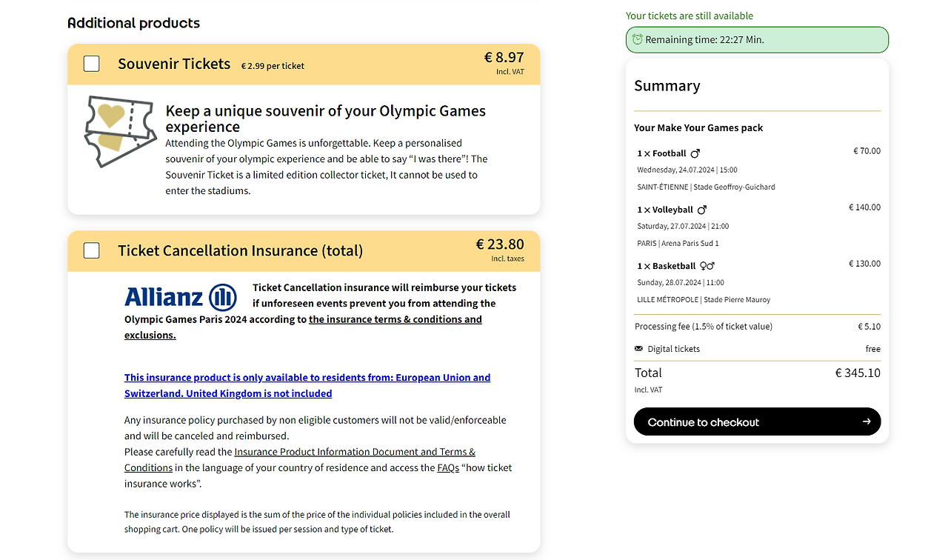Open insurance terms & conditions and exclusions link
Screen dimensions: 948x560
click(x=395, y=320)
